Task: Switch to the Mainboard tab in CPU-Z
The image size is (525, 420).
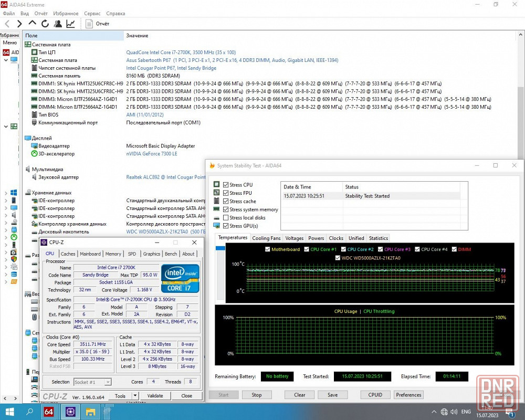Action: [90, 254]
